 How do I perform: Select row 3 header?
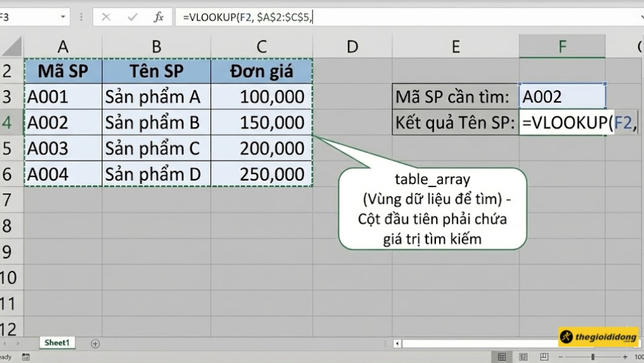12,97
